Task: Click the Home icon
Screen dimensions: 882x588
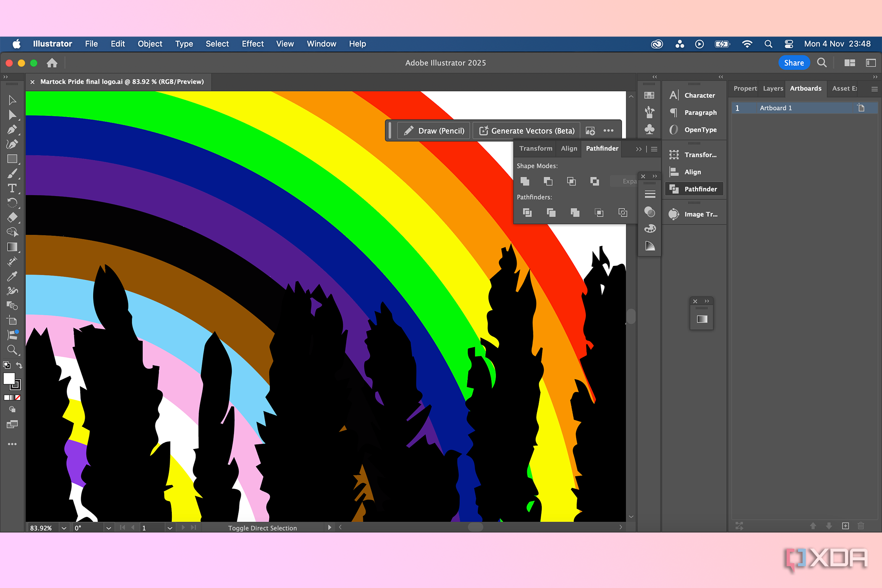Action: point(52,63)
